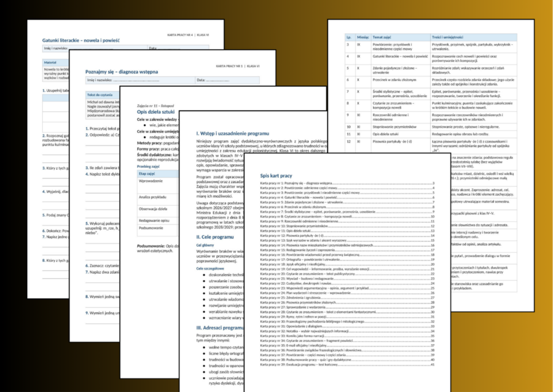Click 'Przebieg zajęć' subheading
Viewport: 553px width, 392px height.
pyautogui.click(x=149, y=167)
